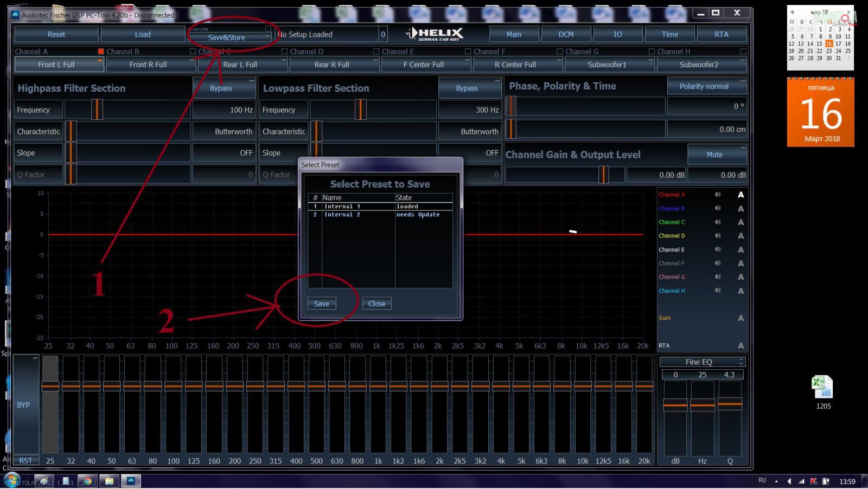Screen dimensions: 868x489
Task: Click the Fine EQ Q slider handle
Action: point(730,404)
